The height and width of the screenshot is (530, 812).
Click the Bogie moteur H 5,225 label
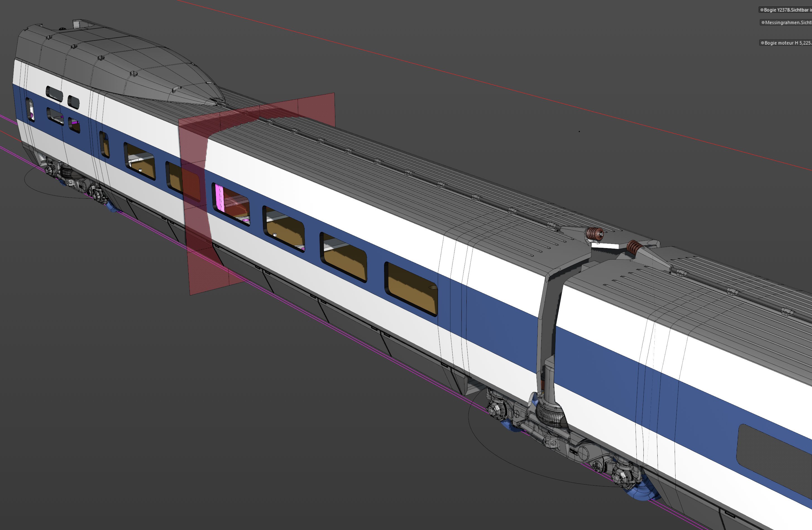tap(788, 43)
